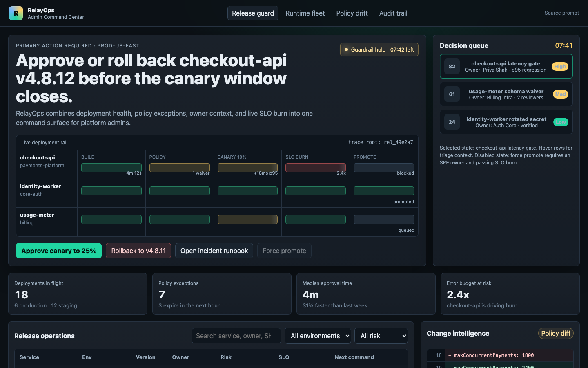This screenshot has height=368, width=588.
Task: Click the Owner column header
Action: tap(180, 357)
